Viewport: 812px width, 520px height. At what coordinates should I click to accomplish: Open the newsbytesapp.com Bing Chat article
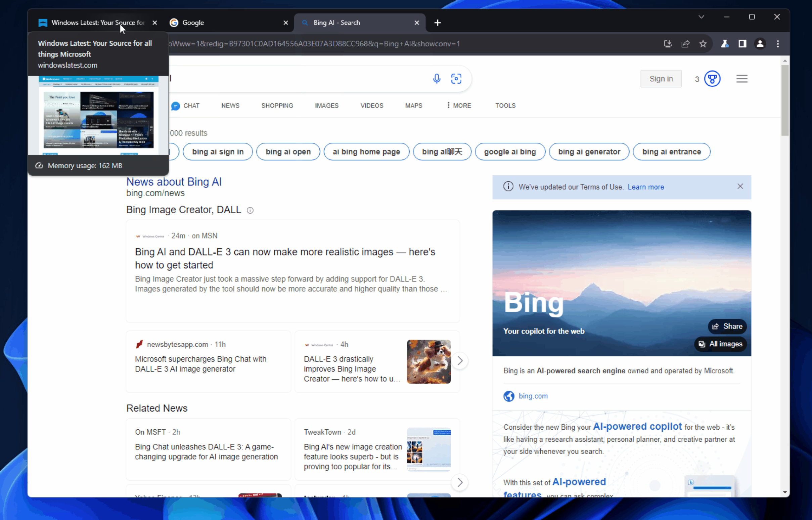click(x=200, y=364)
